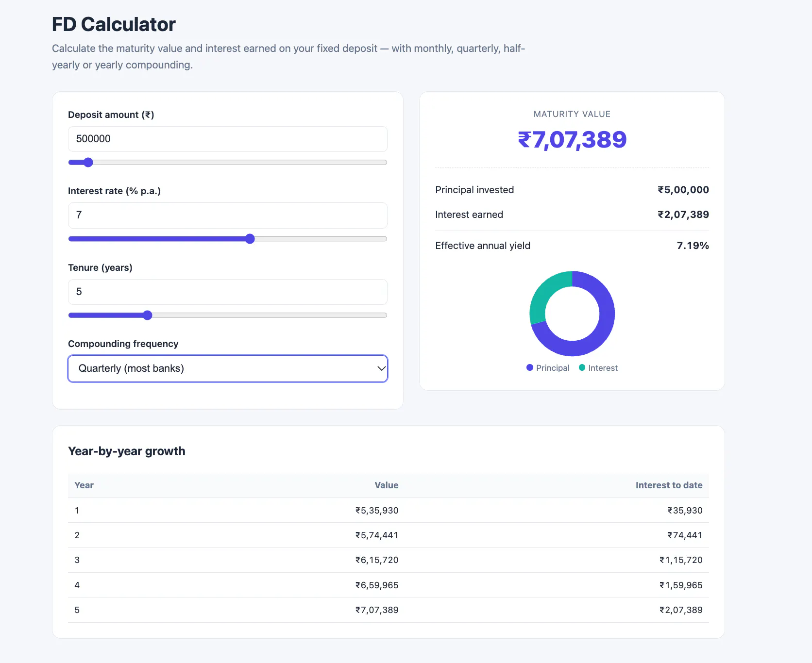Click the interest rate slider handle

[x=250, y=239]
